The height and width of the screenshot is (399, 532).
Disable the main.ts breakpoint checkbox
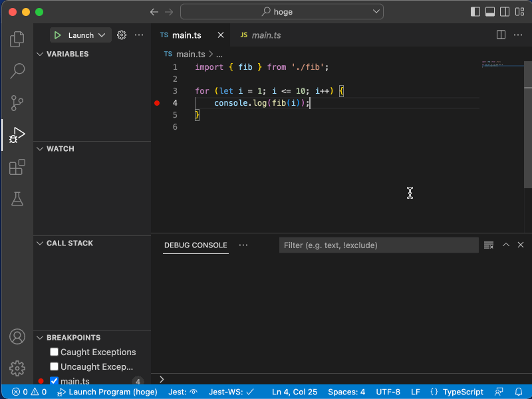point(54,381)
